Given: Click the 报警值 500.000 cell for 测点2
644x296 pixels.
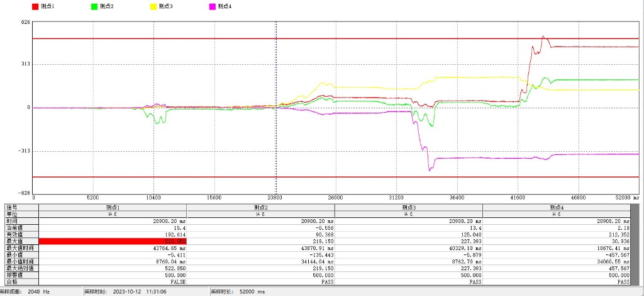Looking at the screenshot, I should click(261, 275).
